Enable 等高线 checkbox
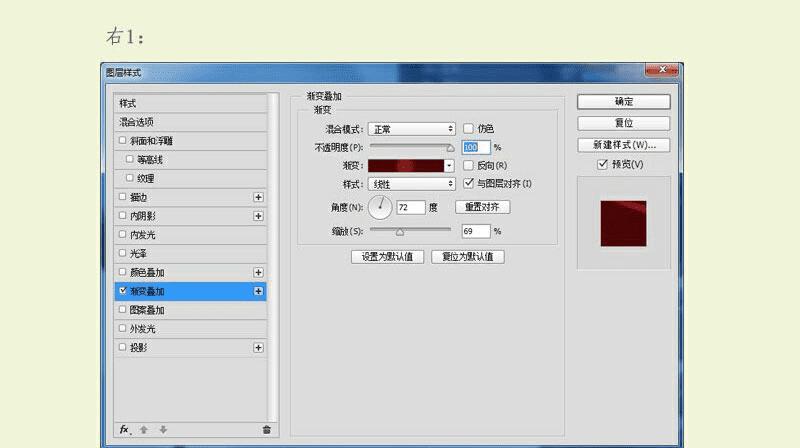 point(130,159)
